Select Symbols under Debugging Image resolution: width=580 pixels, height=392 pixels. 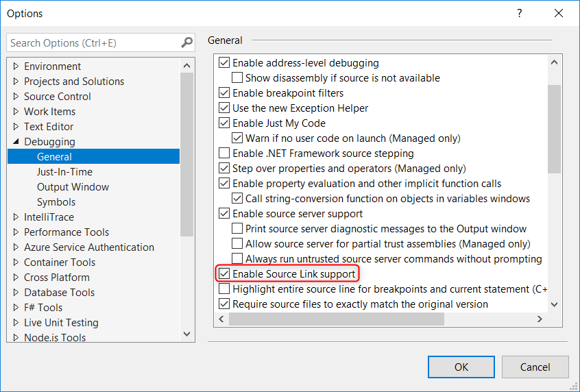tap(56, 202)
